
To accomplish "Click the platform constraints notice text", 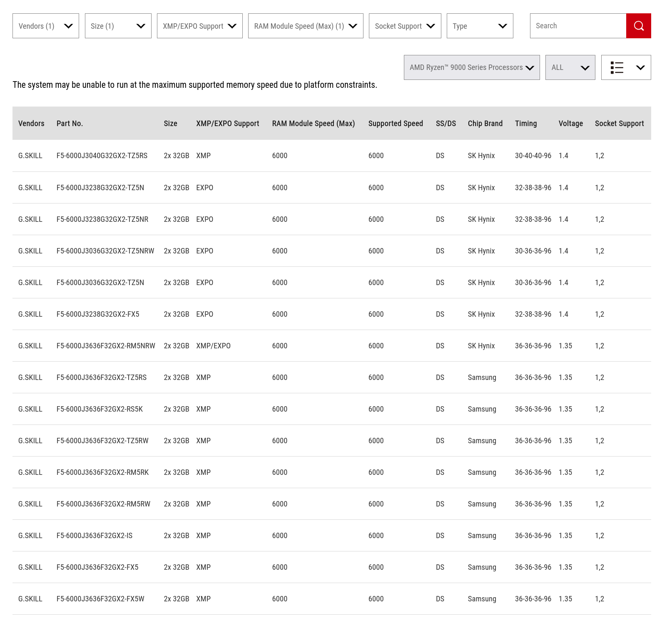I will [195, 85].
